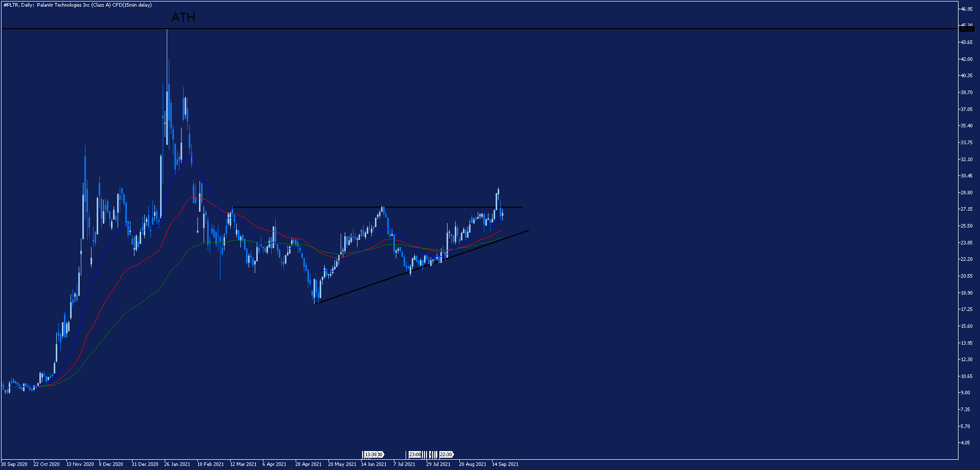
Task: Click the 30 Sep 2020 date label
Action: pos(14,464)
